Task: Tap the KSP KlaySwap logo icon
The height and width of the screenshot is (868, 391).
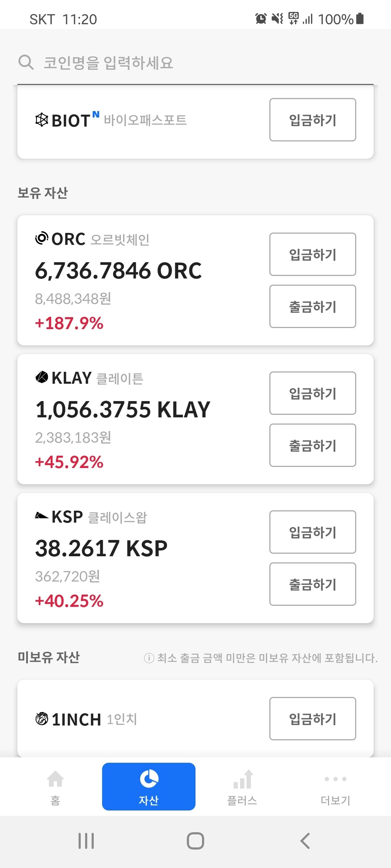Action: coord(42,516)
